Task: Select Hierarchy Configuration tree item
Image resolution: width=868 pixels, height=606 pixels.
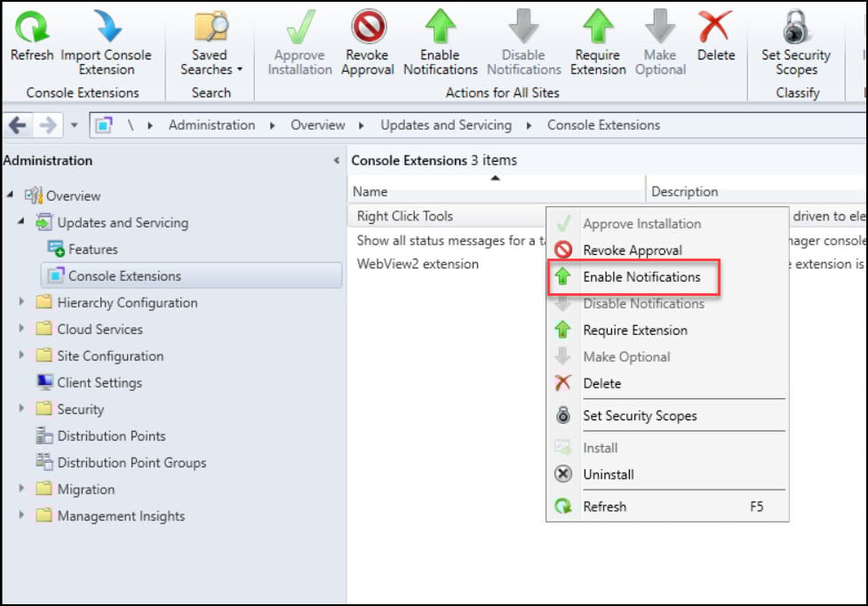Action: 127,303
